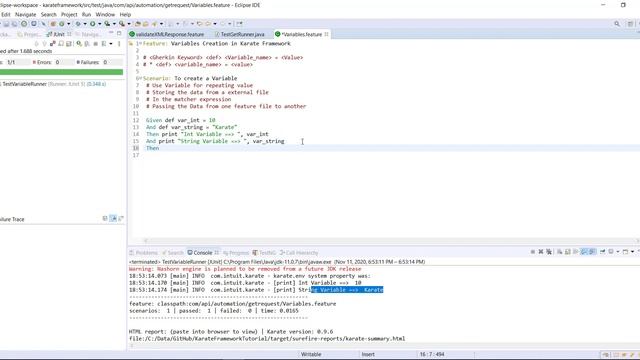This screenshot has width=640, height=360.
Task: Open the Run menu
Action: click(x=86, y=14)
